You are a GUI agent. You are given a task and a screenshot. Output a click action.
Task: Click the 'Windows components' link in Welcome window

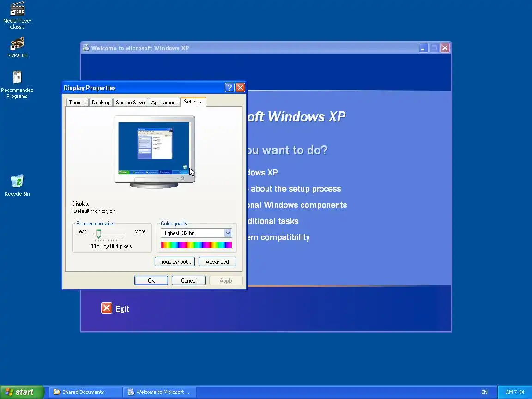pyautogui.click(x=296, y=205)
